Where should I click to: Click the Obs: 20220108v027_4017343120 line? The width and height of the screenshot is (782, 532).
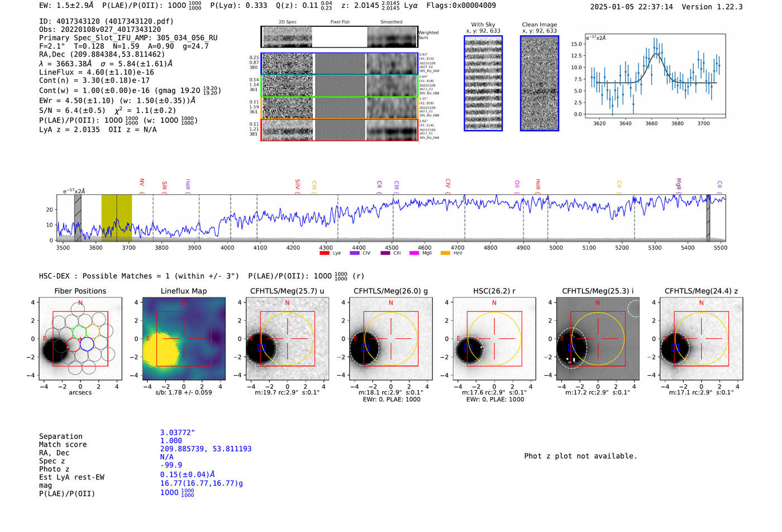coord(100,30)
